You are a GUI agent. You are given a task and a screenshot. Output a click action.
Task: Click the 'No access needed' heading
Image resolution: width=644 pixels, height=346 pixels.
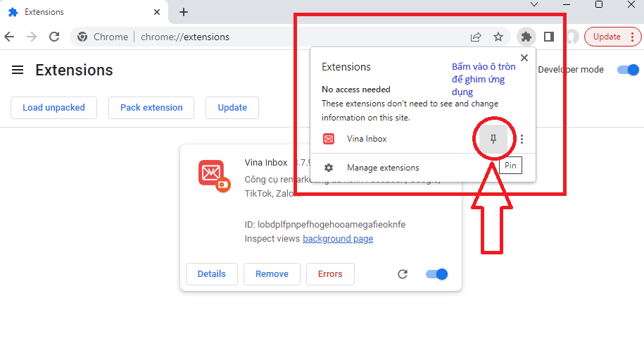[x=355, y=89]
